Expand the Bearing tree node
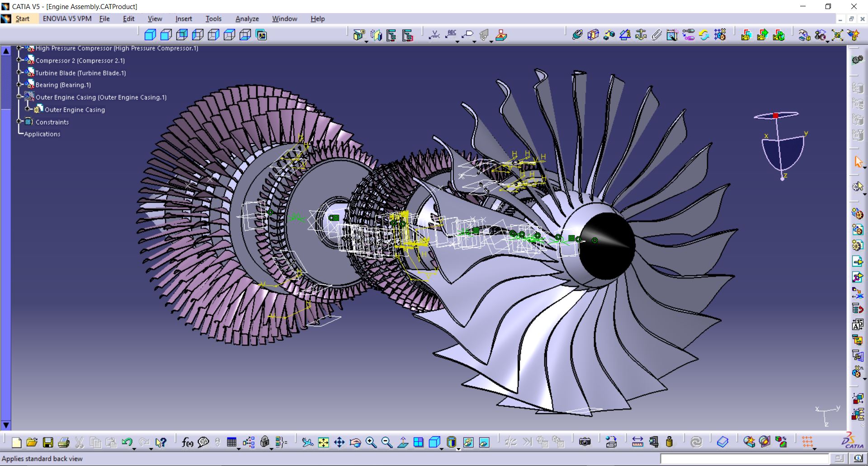This screenshot has height=466, width=868. click(19, 85)
